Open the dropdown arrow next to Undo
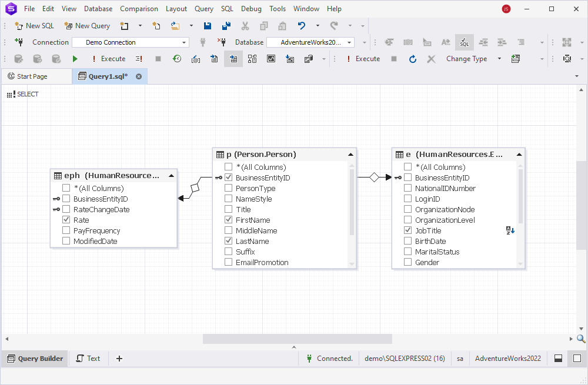Screen dimensions: 588x385 pos(318,26)
